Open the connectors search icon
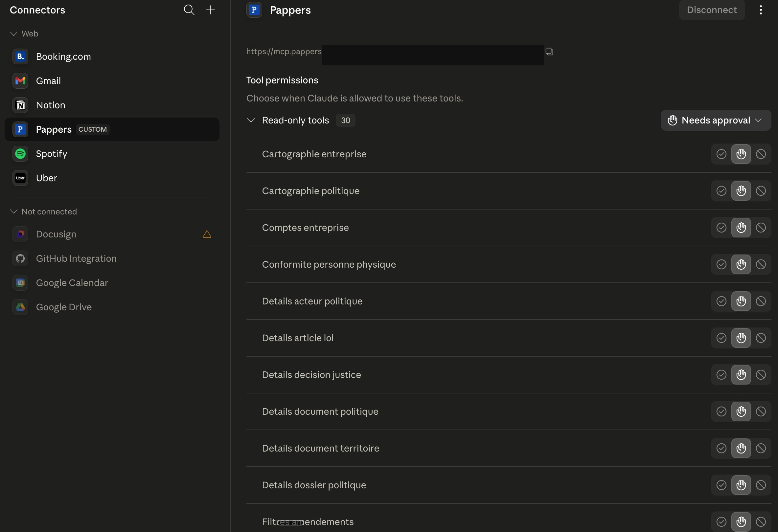The height and width of the screenshot is (532, 778). click(189, 10)
